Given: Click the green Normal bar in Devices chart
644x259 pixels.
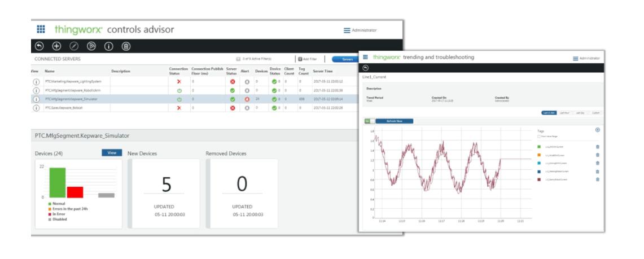Looking at the screenshot, I should 58,183.
